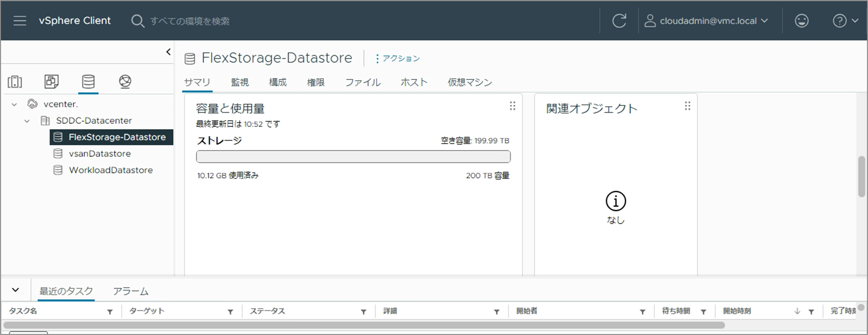Refresh the vSphere Client view
The width and height of the screenshot is (868, 335).
coord(619,21)
